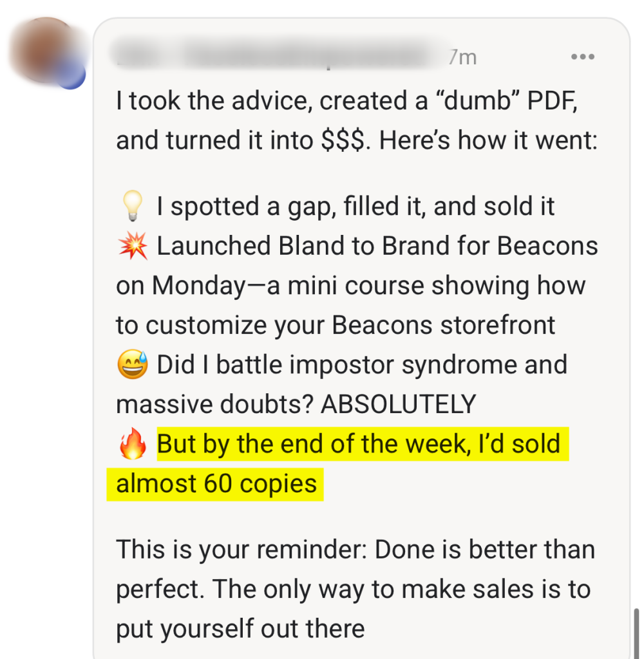Click the vertical scrollbar thumb
The width and height of the screenshot is (644, 659).
[x=636, y=631]
